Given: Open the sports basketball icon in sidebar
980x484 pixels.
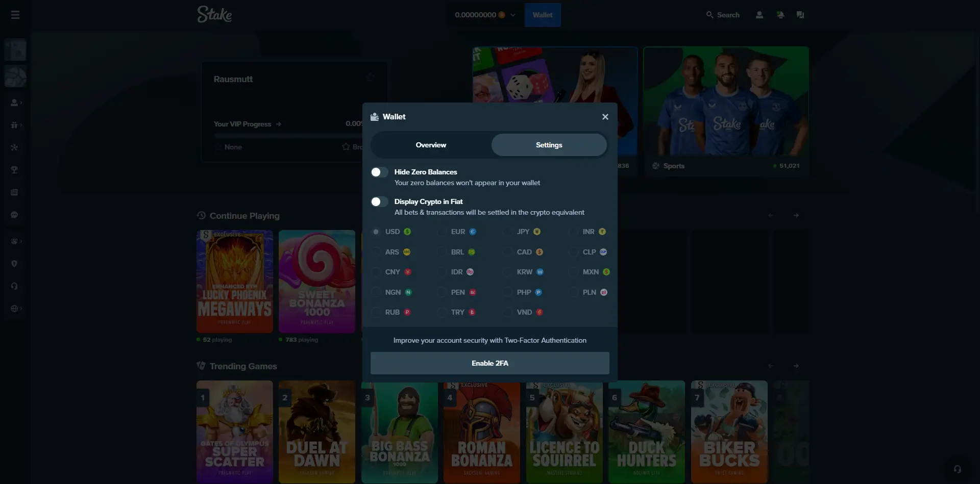Looking at the screenshot, I should (15, 77).
